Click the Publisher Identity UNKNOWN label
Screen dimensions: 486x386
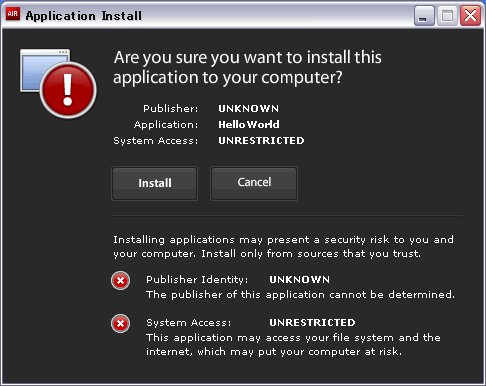tap(299, 279)
